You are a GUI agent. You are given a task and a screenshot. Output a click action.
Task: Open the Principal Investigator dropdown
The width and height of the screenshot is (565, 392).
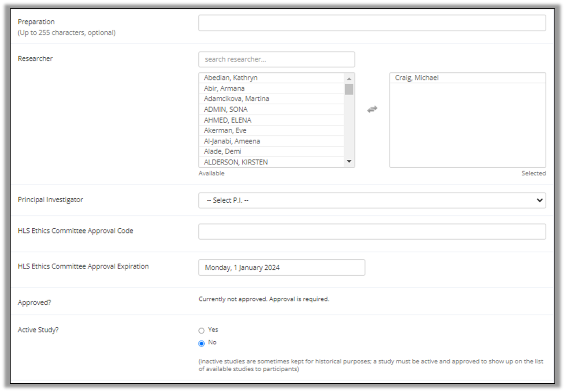(372, 200)
